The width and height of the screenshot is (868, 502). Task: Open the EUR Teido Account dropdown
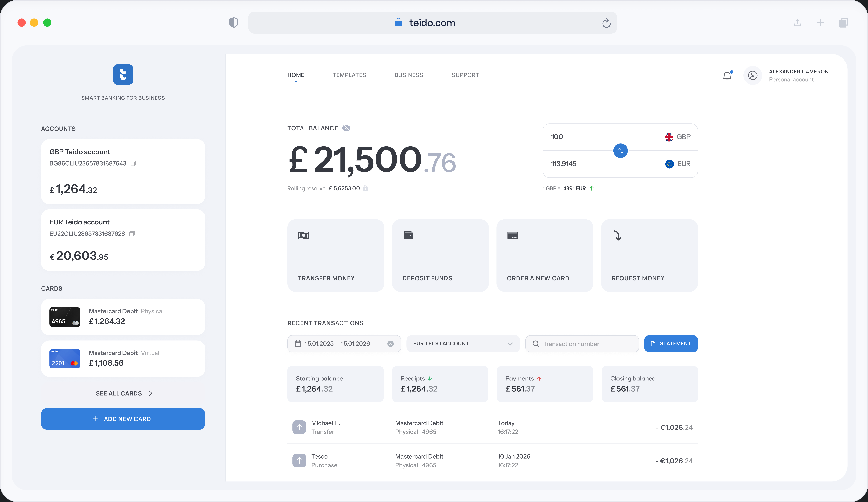click(463, 343)
